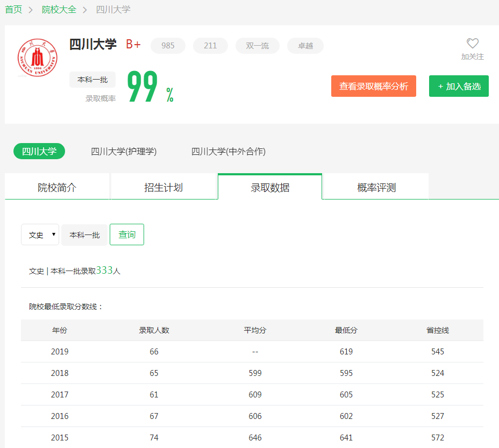Click the 院校最低录取分数线 label
The width and height of the screenshot is (499, 448).
pos(65,307)
